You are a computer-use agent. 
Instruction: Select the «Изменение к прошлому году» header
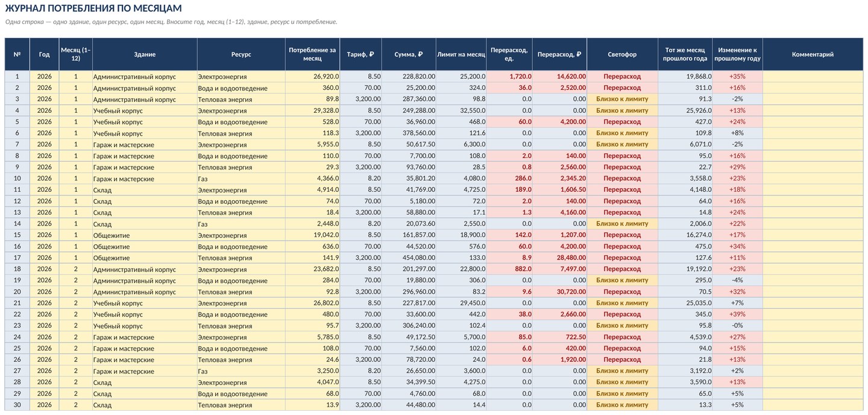(x=737, y=54)
